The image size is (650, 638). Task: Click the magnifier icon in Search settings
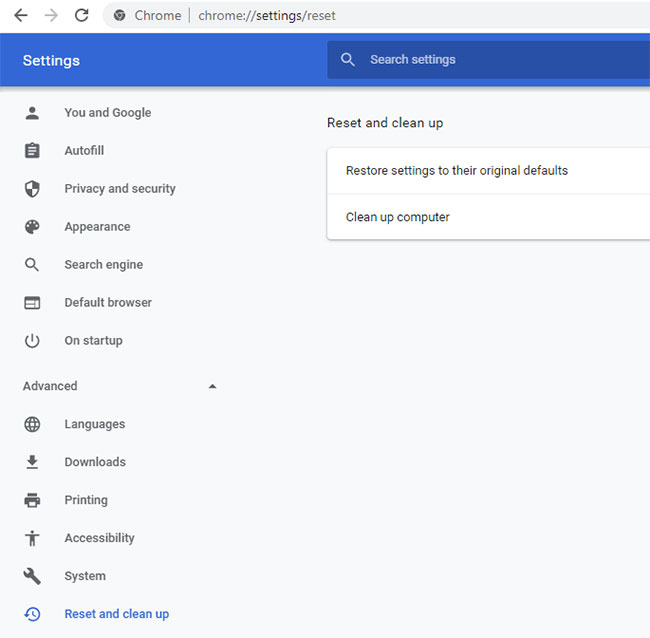tap(347, 60)
